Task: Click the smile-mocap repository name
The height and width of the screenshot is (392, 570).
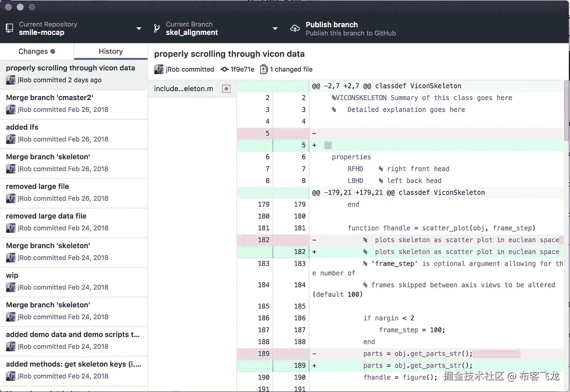Action: coord(42,33)
